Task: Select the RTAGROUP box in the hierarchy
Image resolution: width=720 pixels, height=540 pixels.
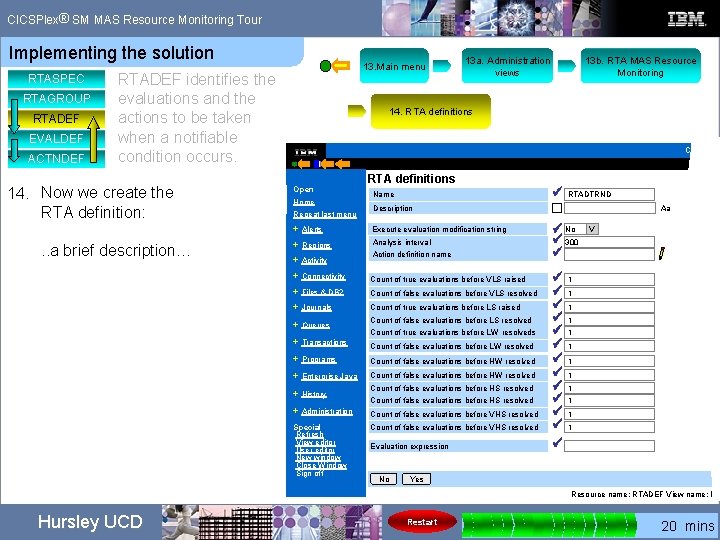Action: (x=56, y=98)
